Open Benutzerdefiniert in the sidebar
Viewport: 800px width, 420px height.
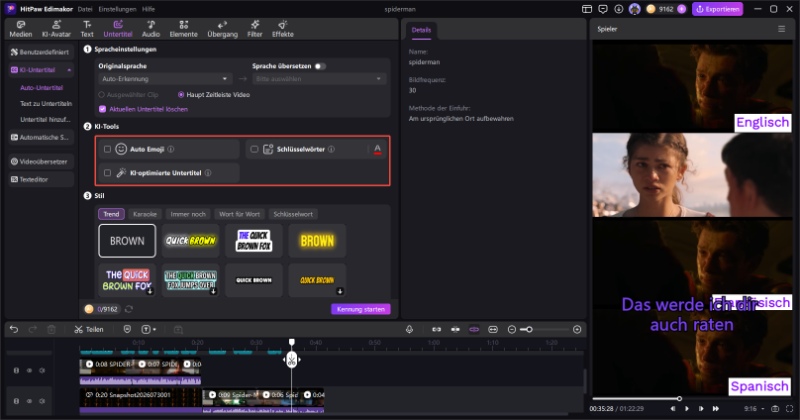(41, 52)
